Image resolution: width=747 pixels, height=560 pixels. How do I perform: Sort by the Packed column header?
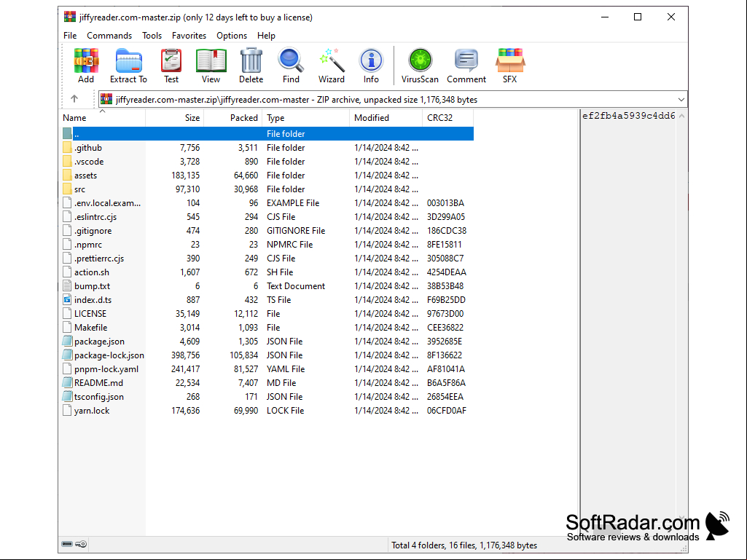tap(233, 118)
